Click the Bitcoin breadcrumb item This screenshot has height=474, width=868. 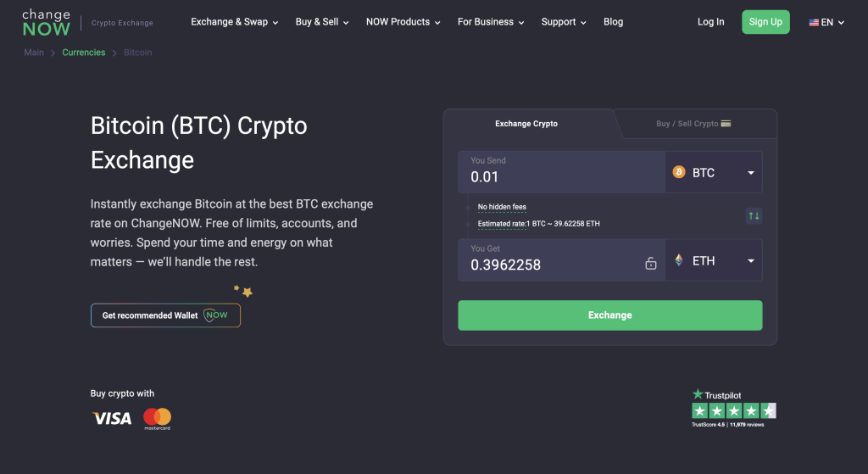138,53
